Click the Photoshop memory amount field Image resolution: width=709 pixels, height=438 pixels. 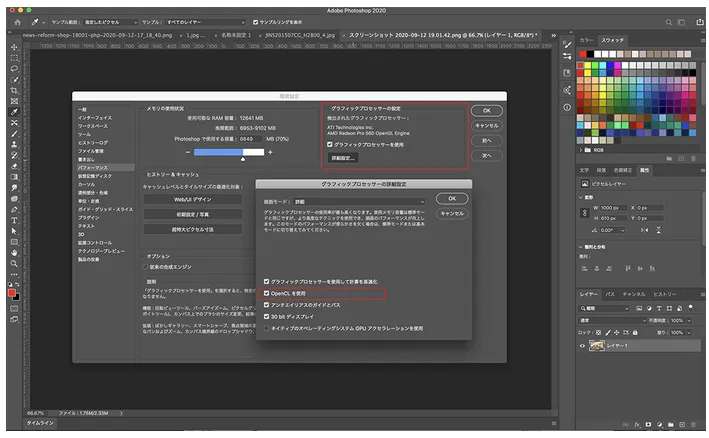click(251, 139)
